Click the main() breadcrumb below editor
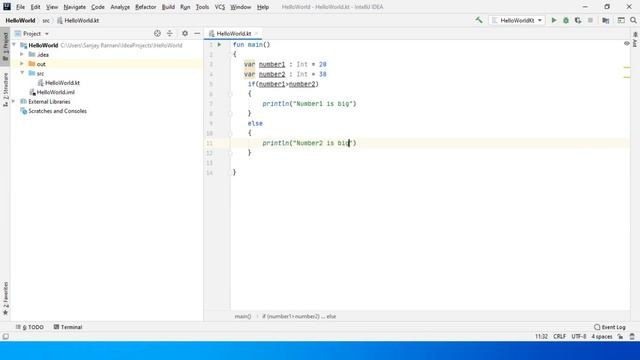 [243, 316]
